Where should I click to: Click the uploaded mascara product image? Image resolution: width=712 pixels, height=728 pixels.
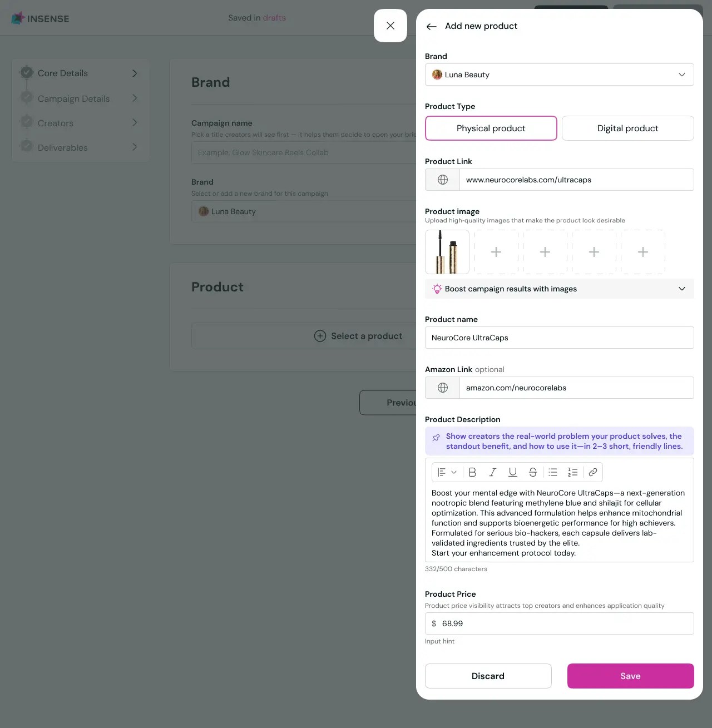click(x=447, y=251)
